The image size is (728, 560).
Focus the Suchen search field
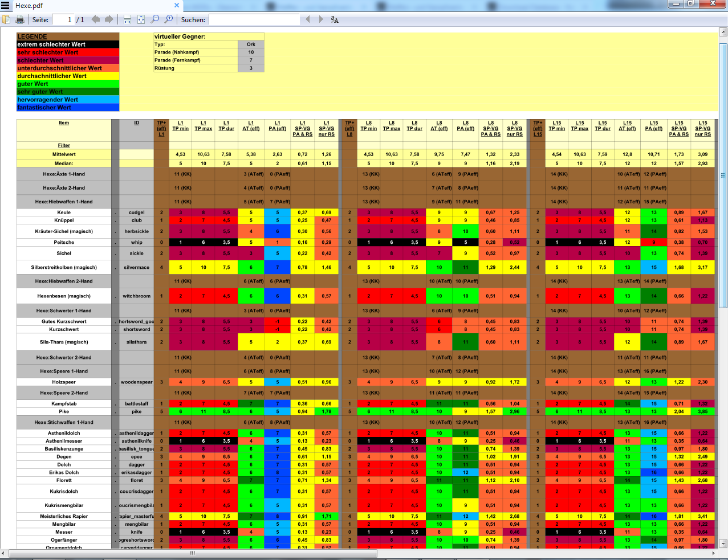(x=254, y=19)
